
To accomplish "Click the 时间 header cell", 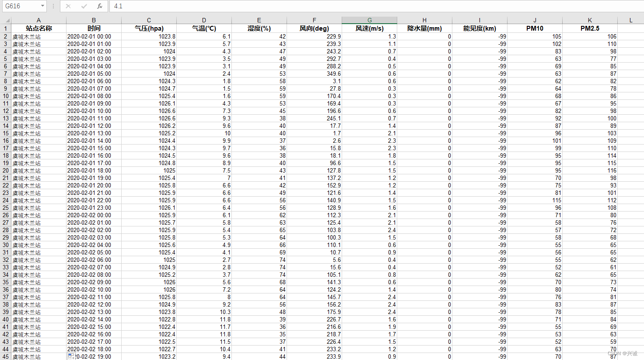I will (94, 28).
